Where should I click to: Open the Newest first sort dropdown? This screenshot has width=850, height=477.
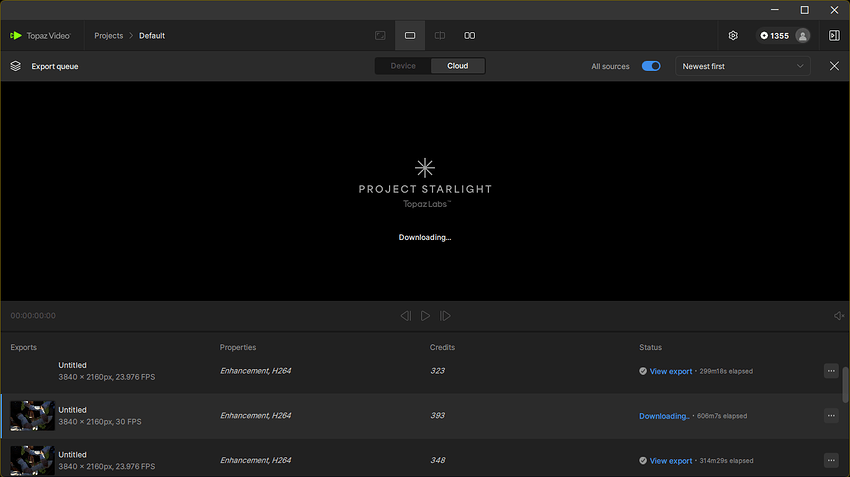[x=743, y=66]
